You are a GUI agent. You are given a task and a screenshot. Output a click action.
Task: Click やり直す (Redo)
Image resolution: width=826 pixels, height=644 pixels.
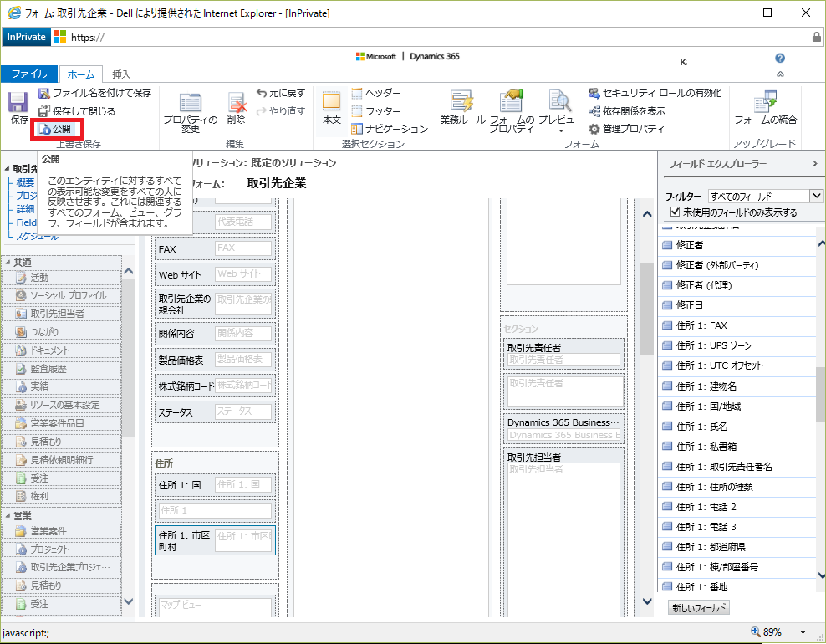(281, 111)
